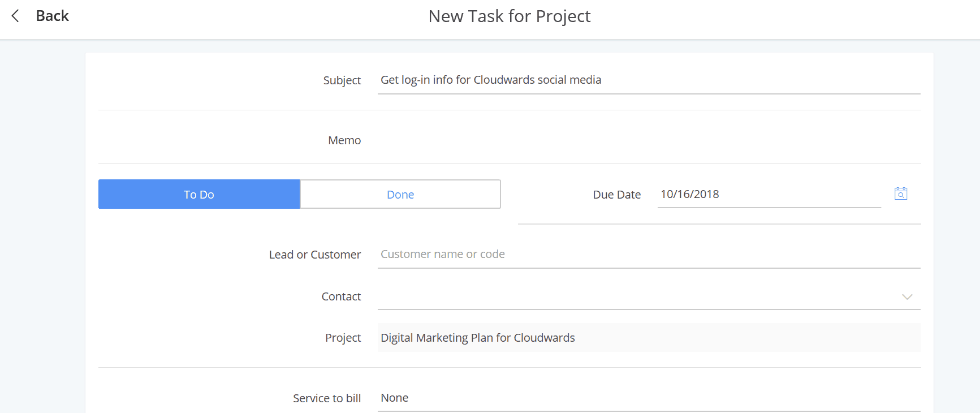Click the Subject label
Screen dimensions: 980x413
click(x=342, y=80)
